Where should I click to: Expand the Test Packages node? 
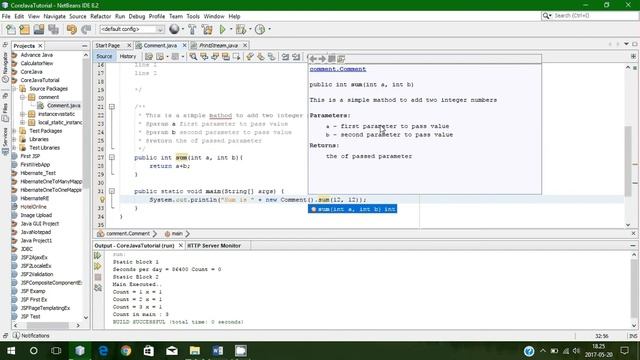(x=14, y=131)
